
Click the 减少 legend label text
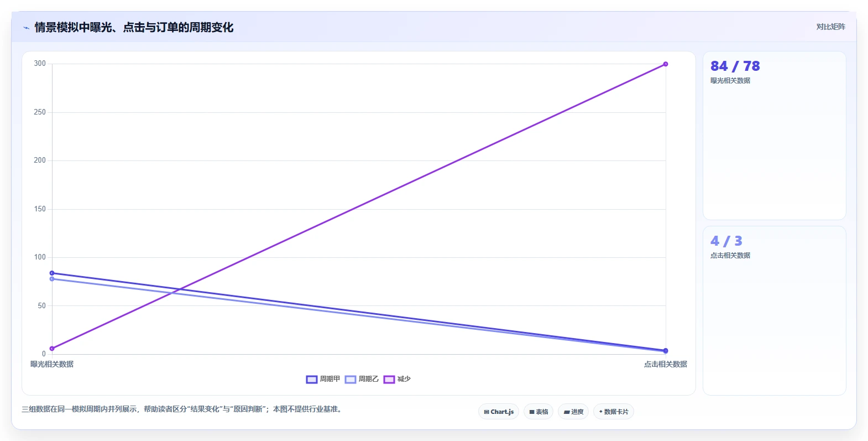[404, 379]
